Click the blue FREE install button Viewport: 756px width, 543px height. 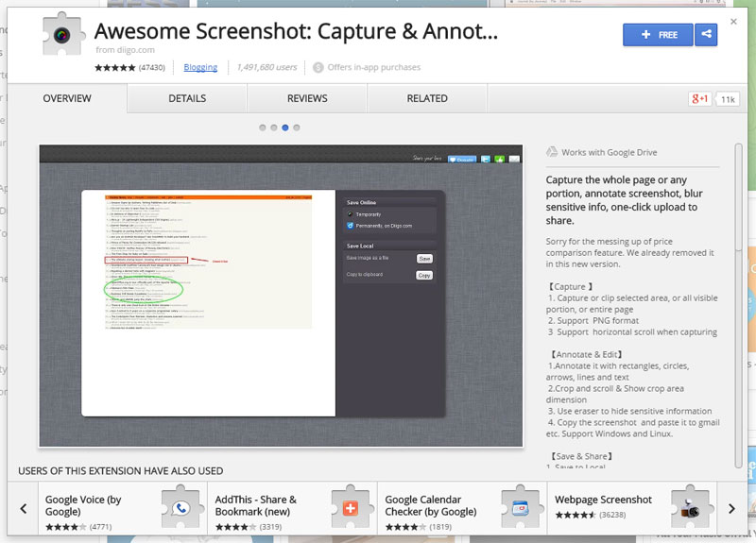659,35
